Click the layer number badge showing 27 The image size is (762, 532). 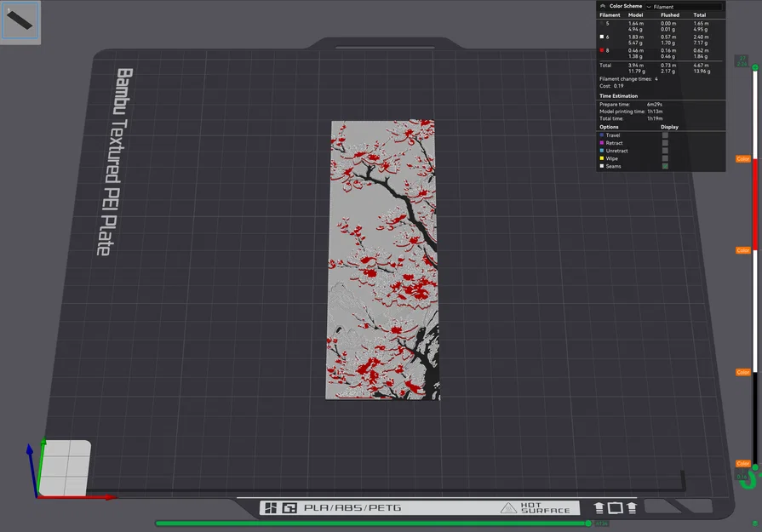742,60
